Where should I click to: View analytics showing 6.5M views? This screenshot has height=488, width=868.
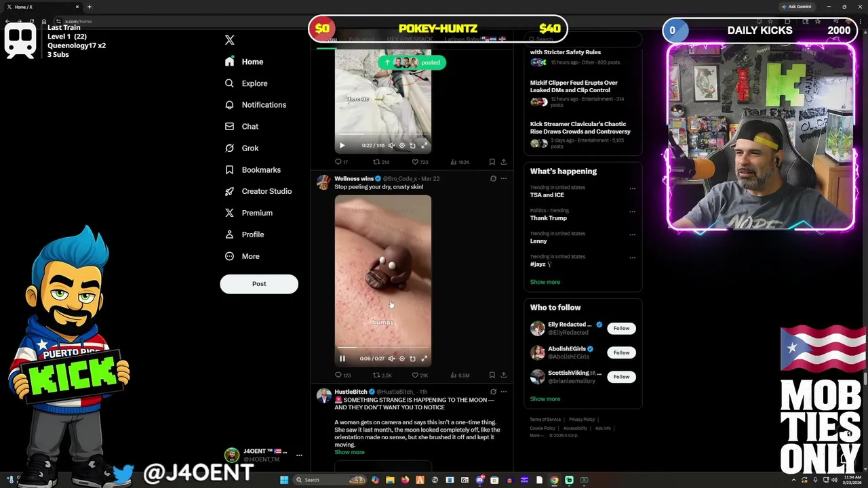coord(460,375)
